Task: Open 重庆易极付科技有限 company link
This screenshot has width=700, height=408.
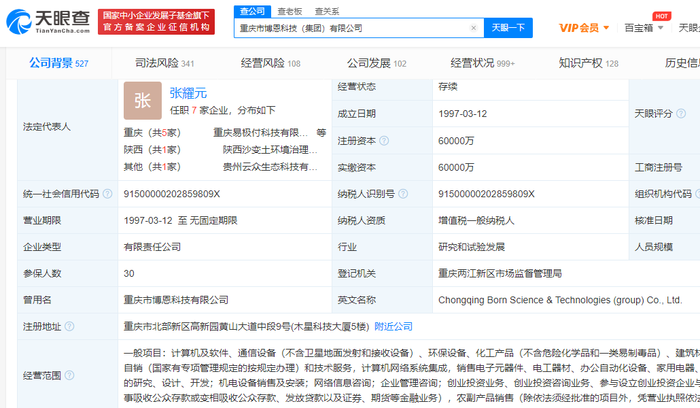Action: [x=261, y=133]
